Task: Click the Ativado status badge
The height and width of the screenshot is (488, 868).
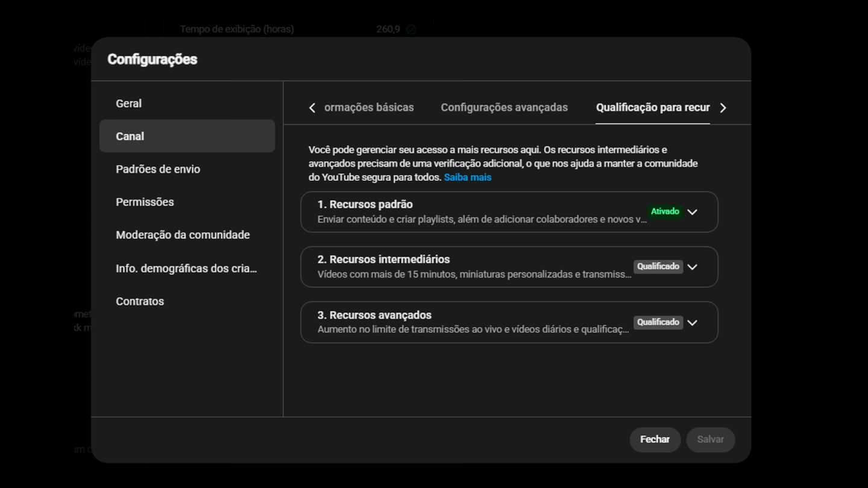Action: (665, 211)
